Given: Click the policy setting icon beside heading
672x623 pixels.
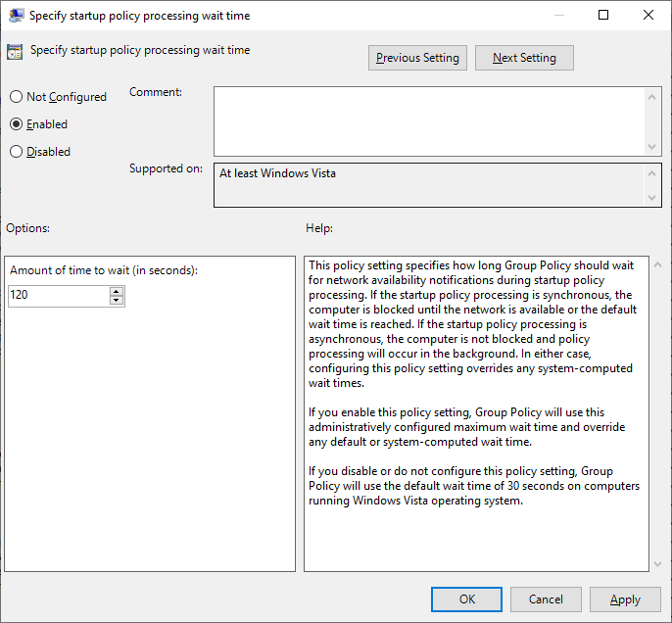Looking at the screenshot, I should (15, 51).
